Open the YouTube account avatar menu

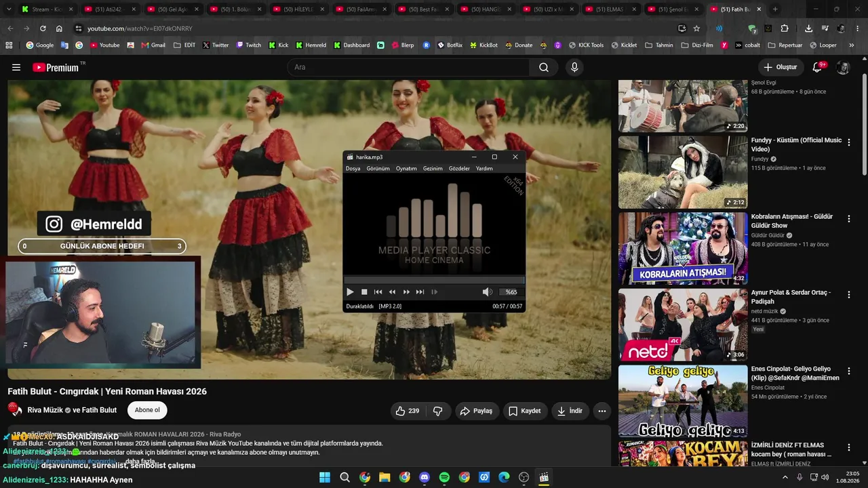point(843,67)
